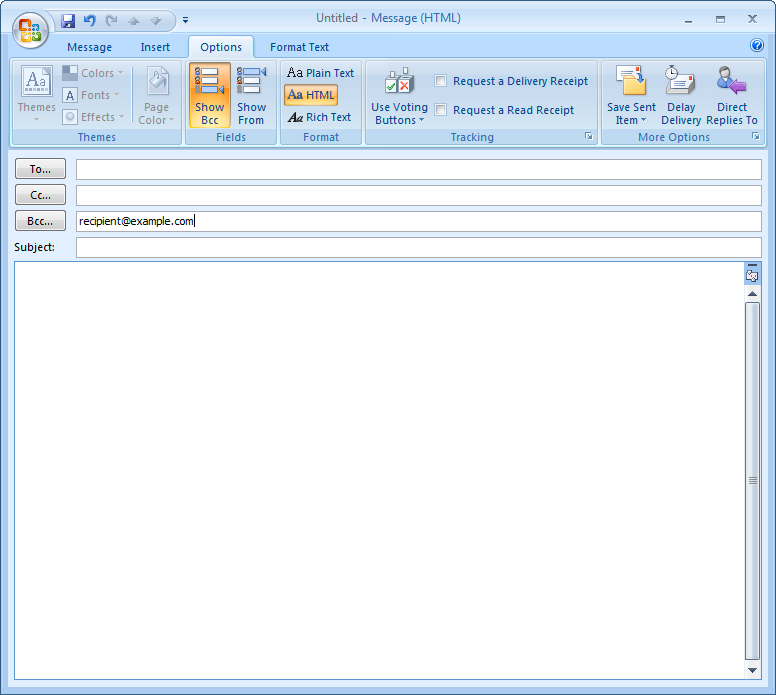Click the Office button logo

30,29
